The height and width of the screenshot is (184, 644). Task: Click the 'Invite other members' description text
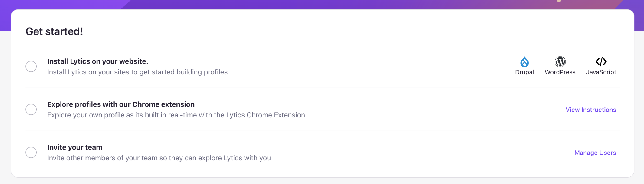tap(159, 158)
